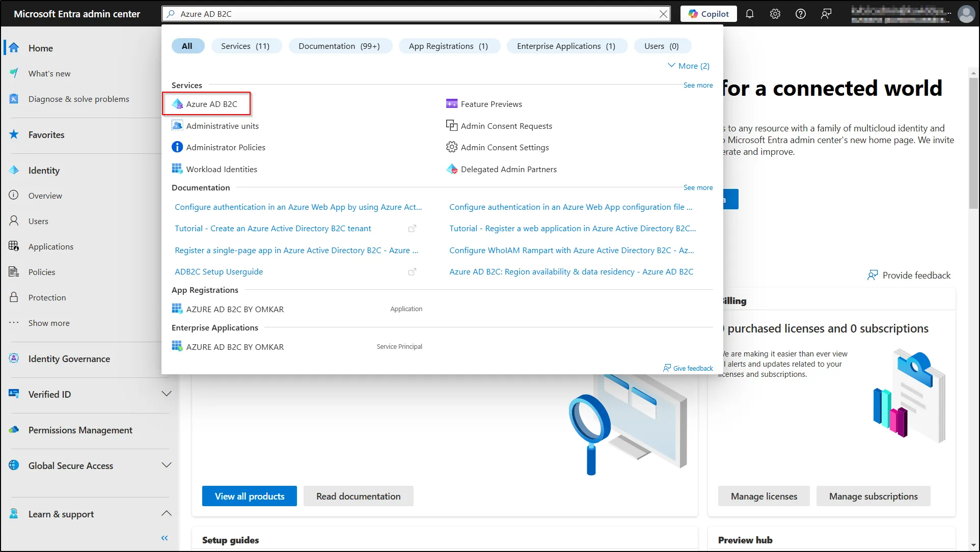Expand Global Secure Access chevron

(167, 465)
